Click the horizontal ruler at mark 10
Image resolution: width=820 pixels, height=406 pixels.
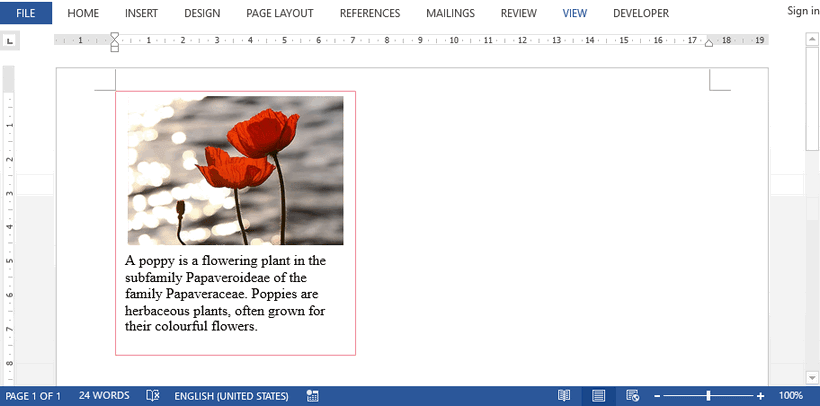(x=454, y=40)
